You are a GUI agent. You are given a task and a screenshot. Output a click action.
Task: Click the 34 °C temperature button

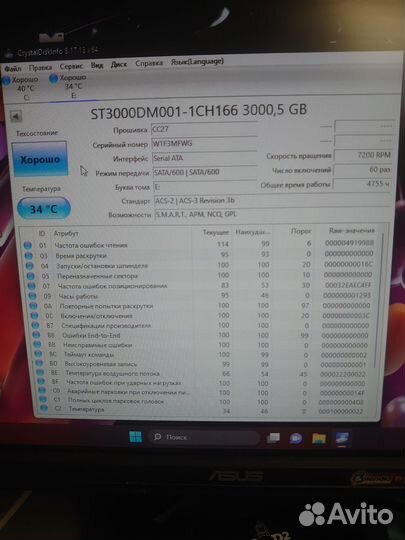pos(44,209)
